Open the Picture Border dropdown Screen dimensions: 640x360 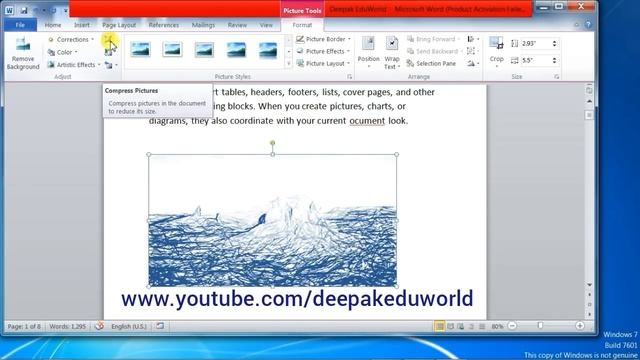323,39
